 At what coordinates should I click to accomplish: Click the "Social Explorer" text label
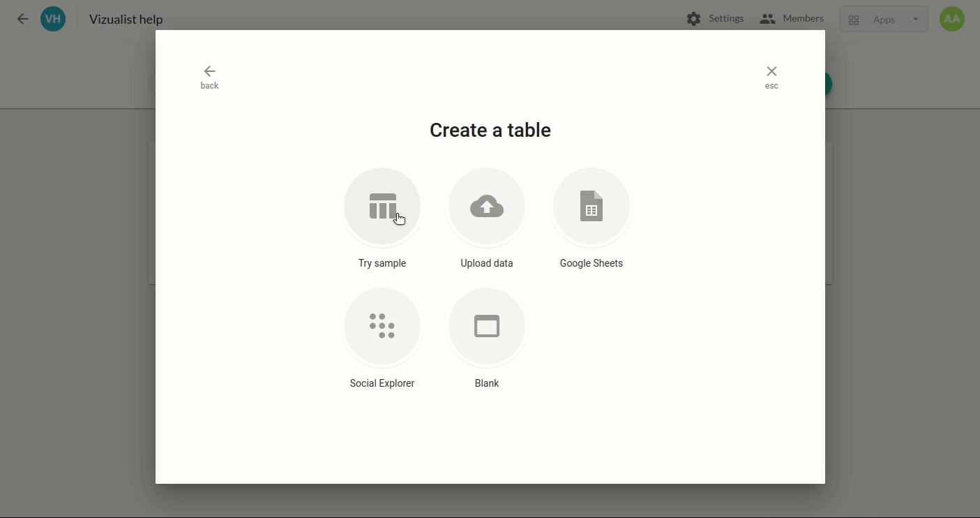(382, 383)
